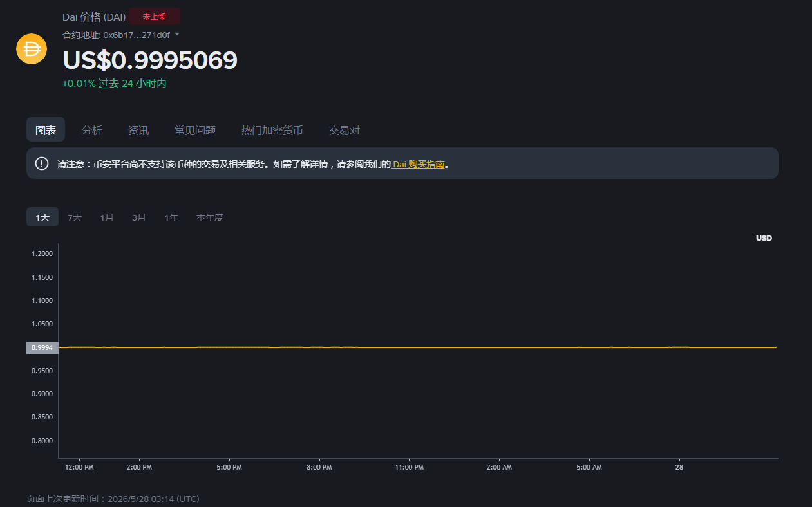Set chart range to 1年
Viewport: 812px width, 507px height.
pos(171,217)
